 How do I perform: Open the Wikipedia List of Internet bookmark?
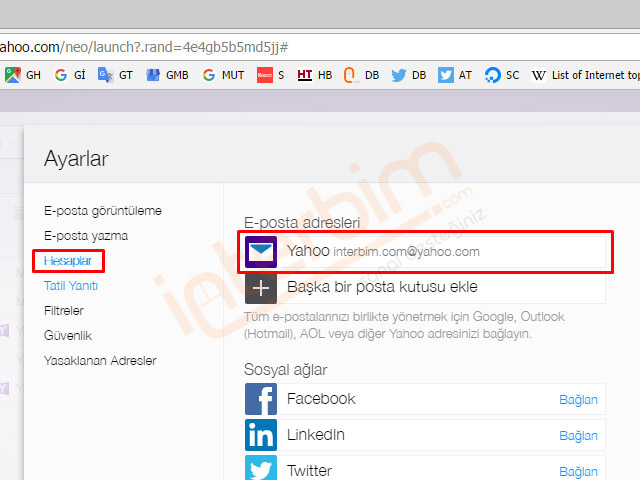585,75
